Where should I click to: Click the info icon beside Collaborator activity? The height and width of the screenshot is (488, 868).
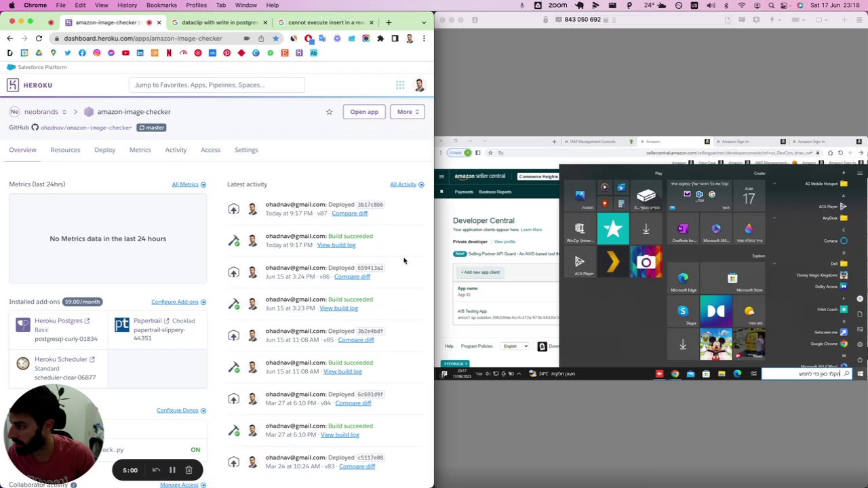point(73,485)
